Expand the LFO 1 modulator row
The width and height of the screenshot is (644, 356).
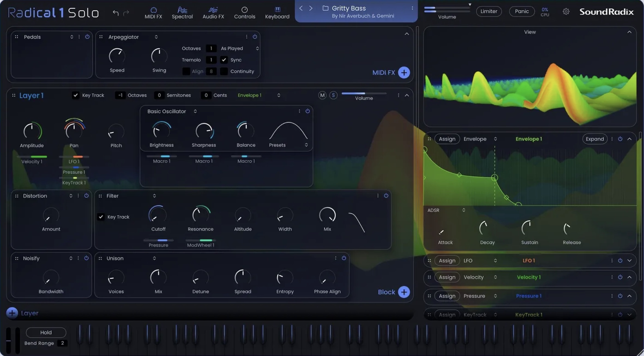click(x=629, y=260)
